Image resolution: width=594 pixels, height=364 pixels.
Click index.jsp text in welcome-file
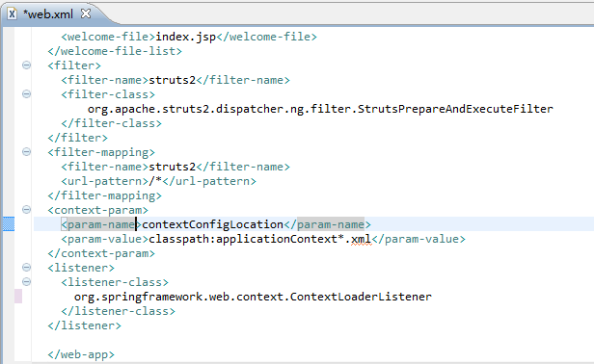[185, 37]
